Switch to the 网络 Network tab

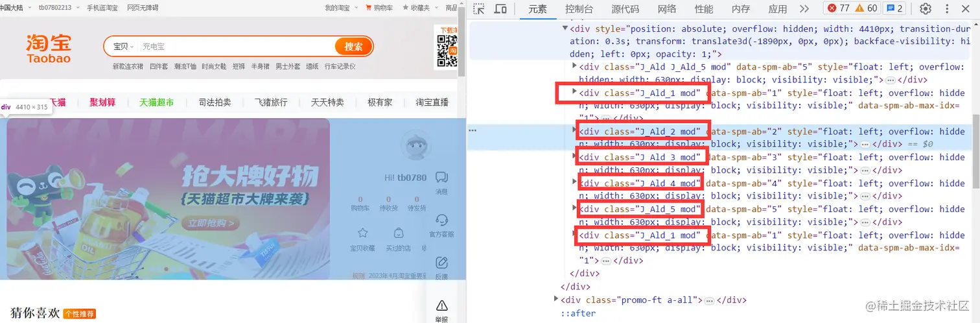(667, 8)
